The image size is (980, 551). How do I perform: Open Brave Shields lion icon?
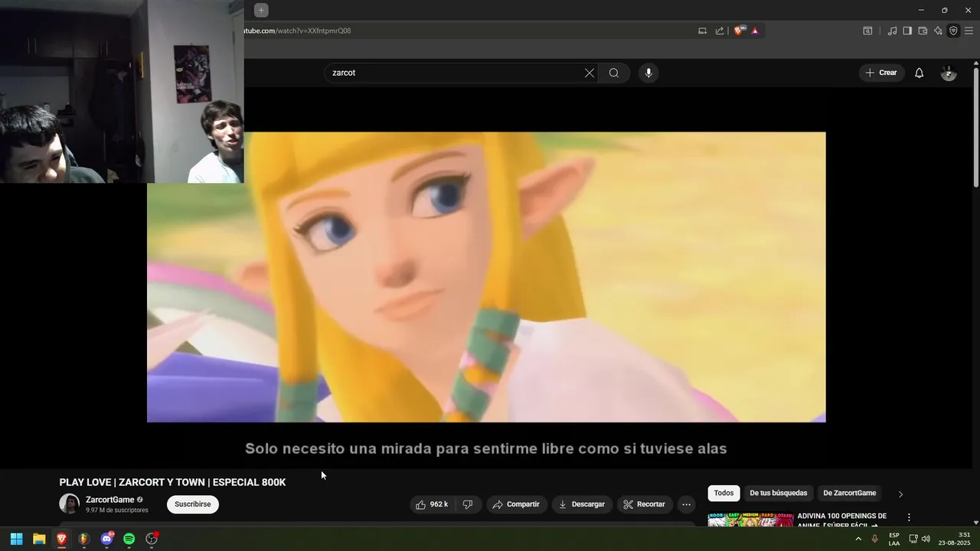tap(738, 31)
